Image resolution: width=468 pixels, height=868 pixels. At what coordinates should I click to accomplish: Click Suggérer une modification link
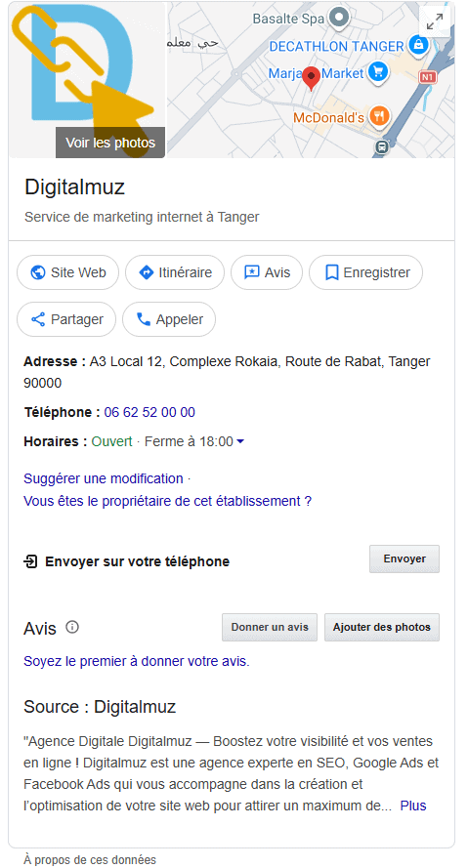(x=103, y=478)
